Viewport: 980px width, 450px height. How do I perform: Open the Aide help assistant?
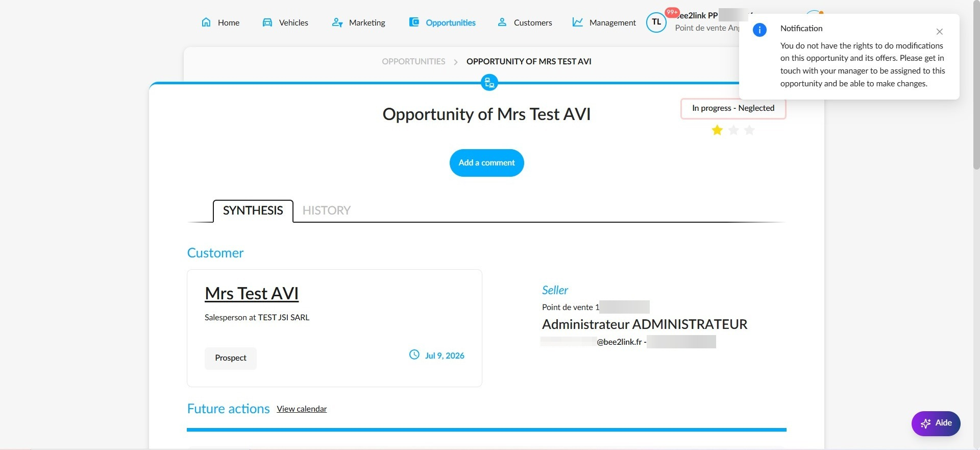coord(936,423)
